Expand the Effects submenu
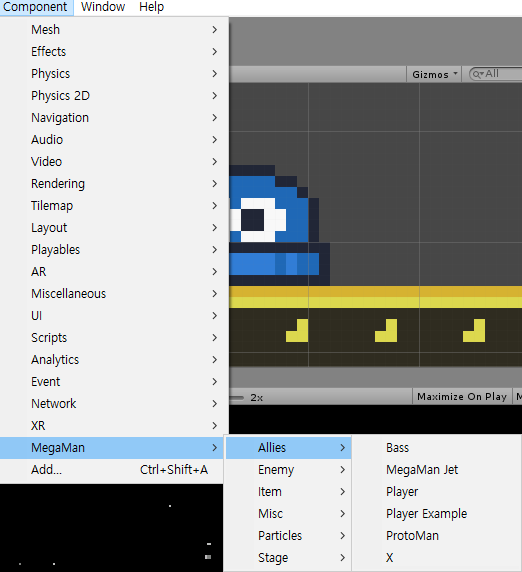This screenshot has height=572, width=522. tap(114, 51)
